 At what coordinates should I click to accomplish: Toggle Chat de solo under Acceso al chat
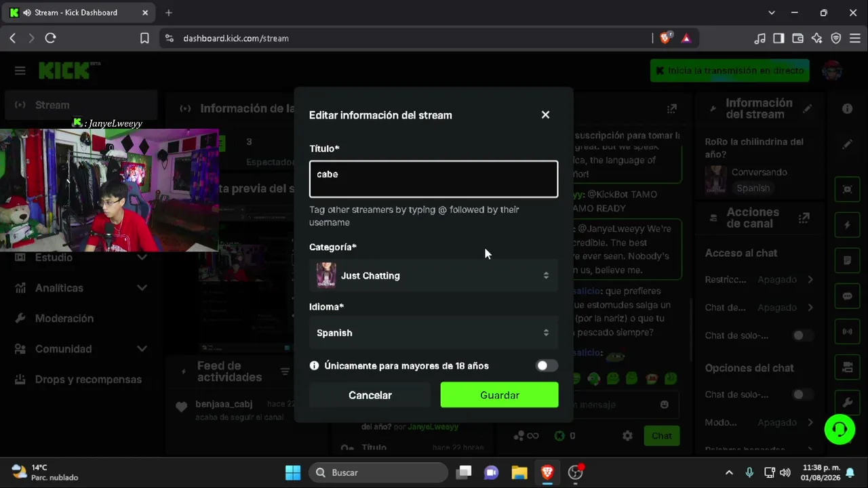803,335
